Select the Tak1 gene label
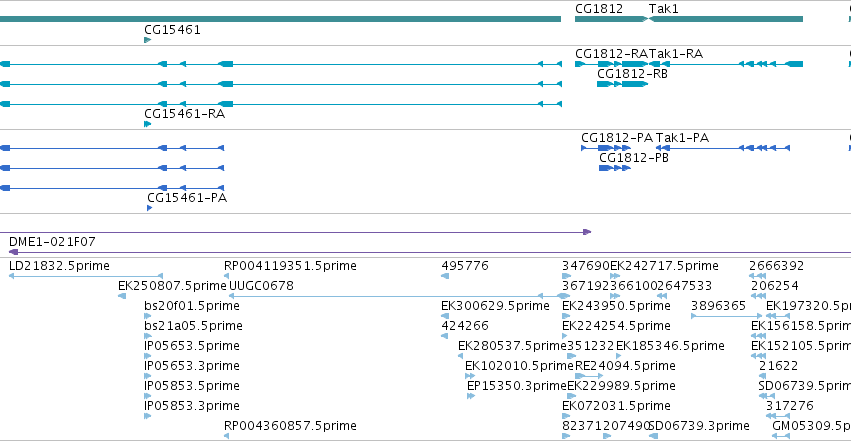Image resolution: width=851 pixels, height=441 pixels. [663, 9]
